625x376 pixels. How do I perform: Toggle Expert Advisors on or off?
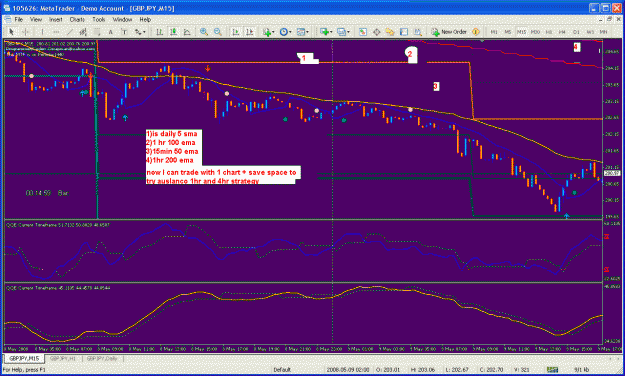pyautogui.click(x=476, y=32)
